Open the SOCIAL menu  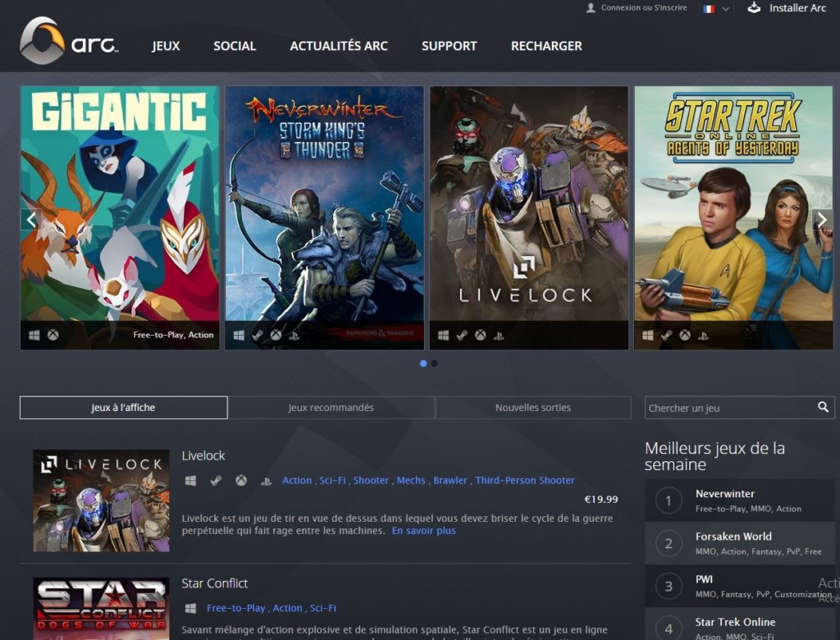234,46
